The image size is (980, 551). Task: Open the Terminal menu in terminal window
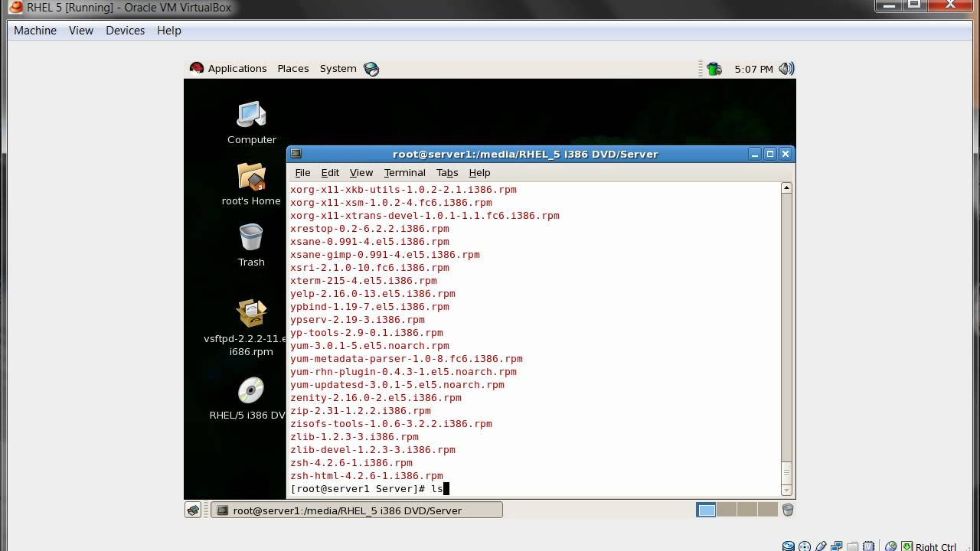click(x=404, y=172)
